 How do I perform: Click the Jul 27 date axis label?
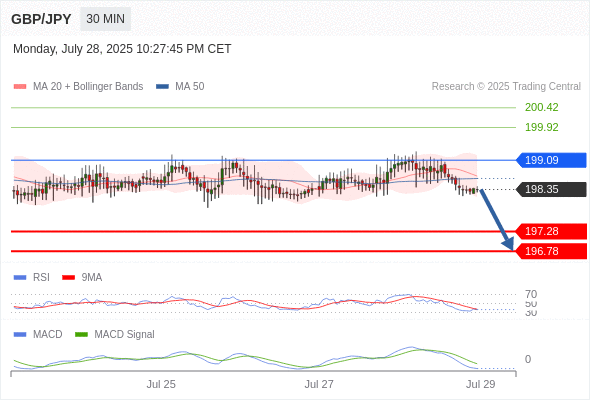click(319, 384)
